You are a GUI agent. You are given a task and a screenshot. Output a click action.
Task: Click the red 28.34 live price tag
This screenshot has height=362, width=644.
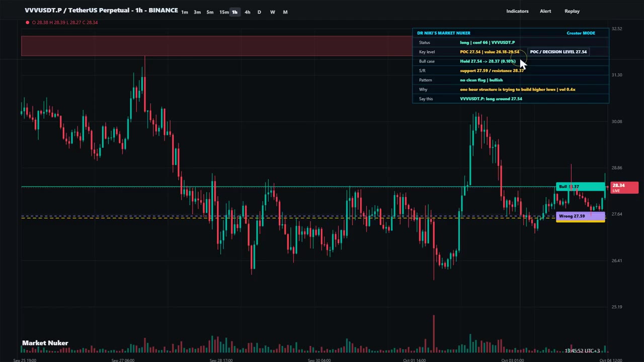tap(624, 188)
